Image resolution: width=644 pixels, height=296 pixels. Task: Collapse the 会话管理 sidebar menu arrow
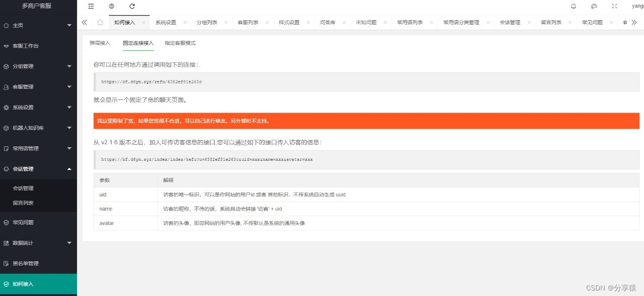69,169
